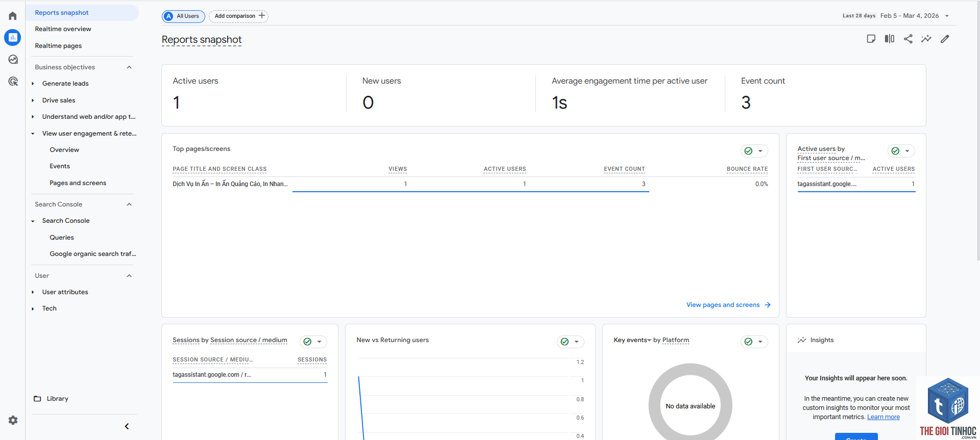
Task: Collapse the Business objectives section
Action: [x=129, y=67]
